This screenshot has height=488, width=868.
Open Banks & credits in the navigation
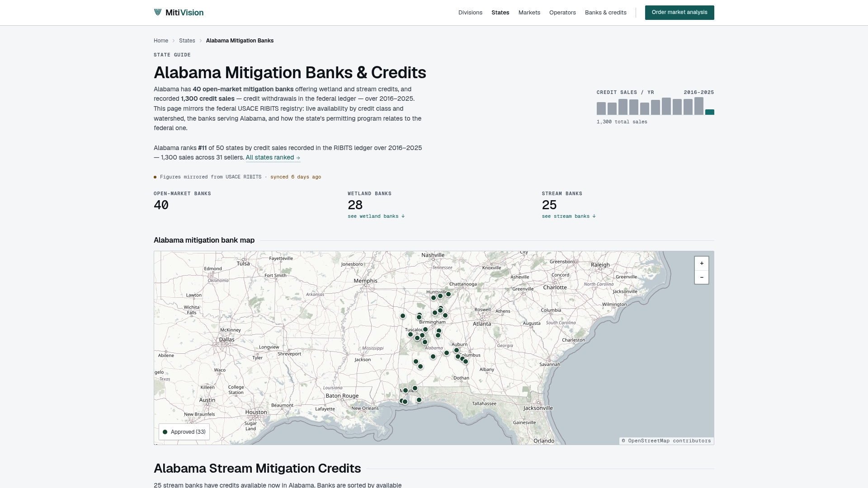606,13
